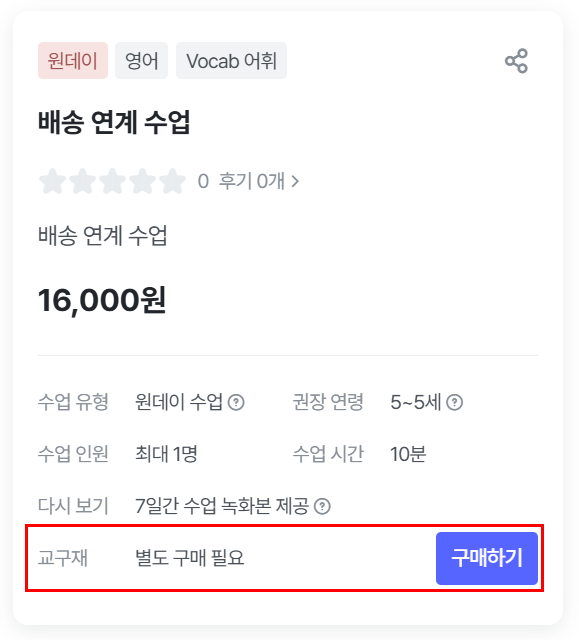The height and width of the screenshot is (640, 579).
Task: Click the first rating star
Action: [x=53, y=181]
